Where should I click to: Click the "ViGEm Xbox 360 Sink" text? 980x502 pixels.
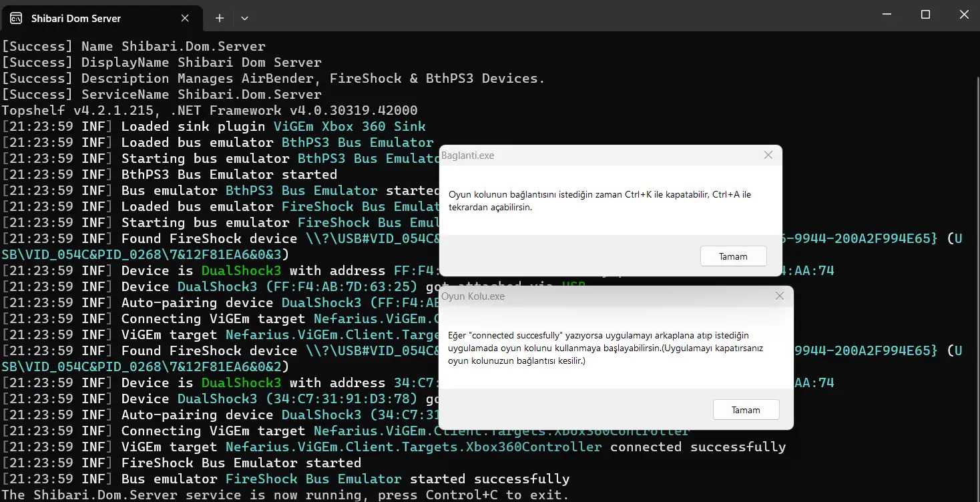tap(349, 126)
